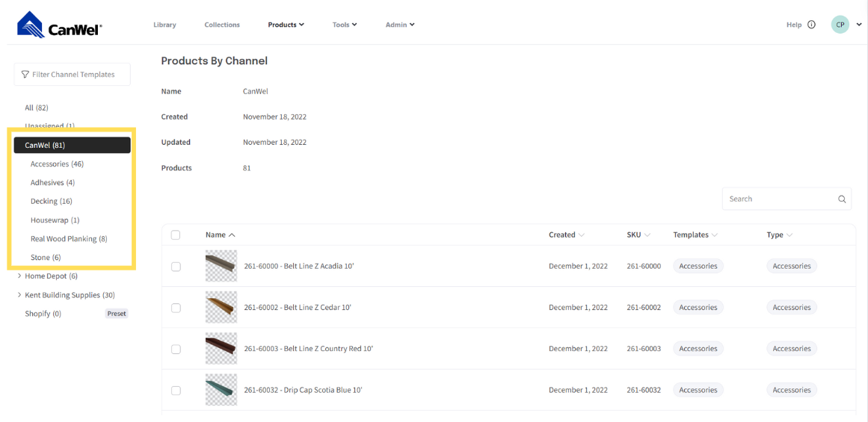Expand the Home Depot channel
This screenshot has height=422, width=868.
(19, 276)
